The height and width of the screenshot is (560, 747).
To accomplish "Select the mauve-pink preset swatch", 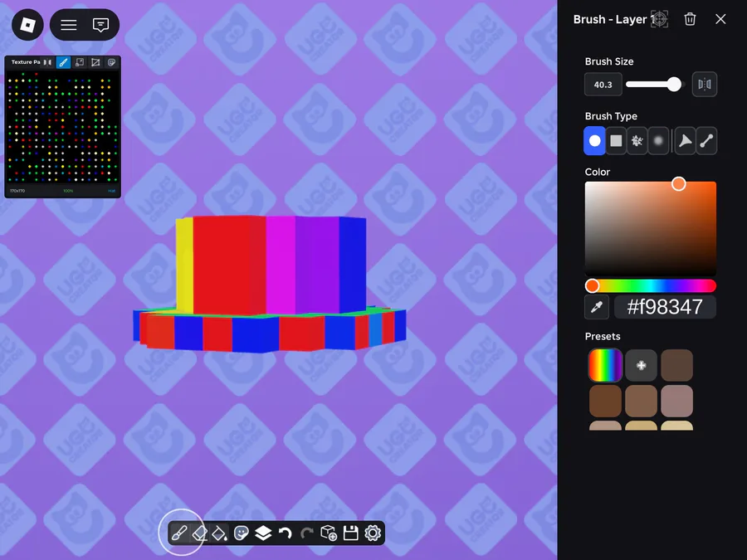I will pyautogui.click(x=676, y=401).
